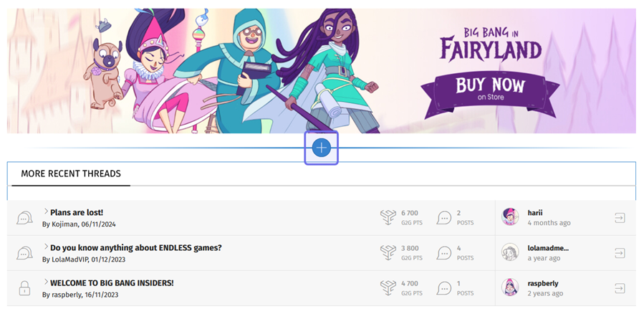Open the Plans are lost! thread
The image size is (644, 314).
(x=77, y=212)
